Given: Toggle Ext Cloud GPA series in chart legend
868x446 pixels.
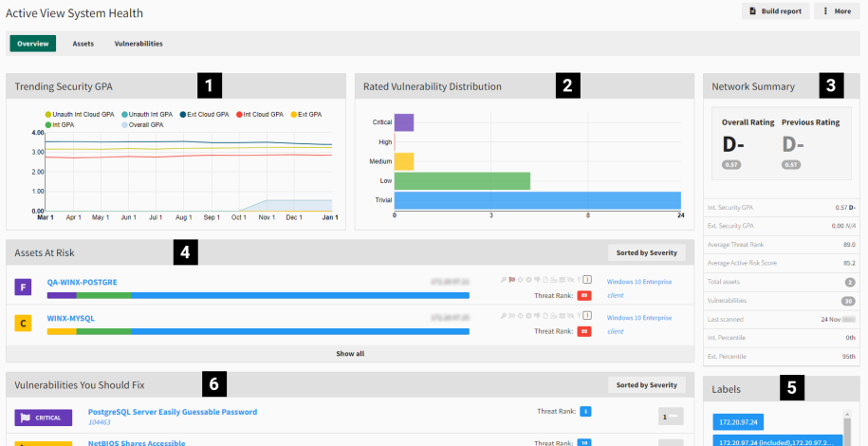Looking at the screenshot, I should pyautogui.click(x=204, y=114).
